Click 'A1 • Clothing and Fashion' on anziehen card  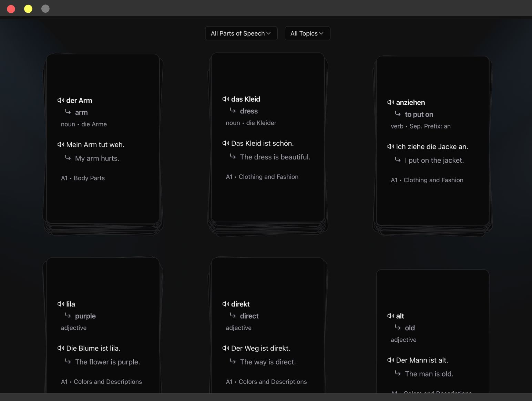(427, 180)
